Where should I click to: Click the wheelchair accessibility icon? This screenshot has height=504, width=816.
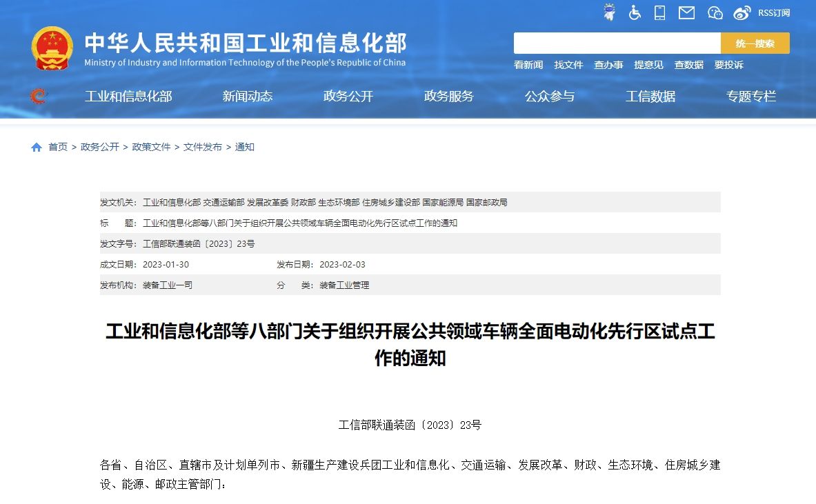coord(635,12)
